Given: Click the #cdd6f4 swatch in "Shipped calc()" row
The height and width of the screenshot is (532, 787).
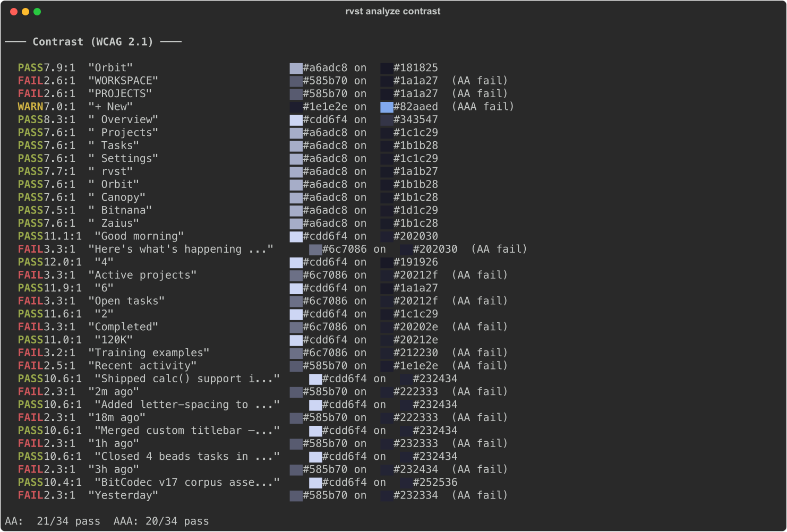Looking at the screenshot, I should (315, 379).
